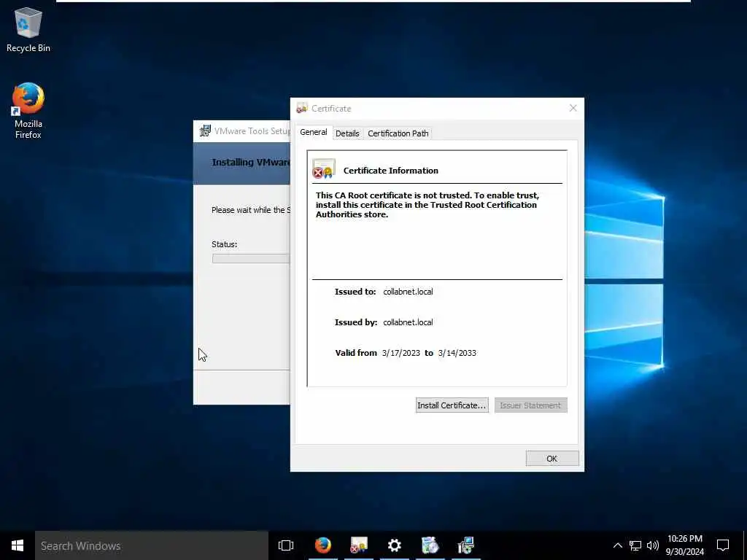This screenshot has height=560, width=747.
Task: Open the Settings gear in the taskbar
Action: pos(394,545)
